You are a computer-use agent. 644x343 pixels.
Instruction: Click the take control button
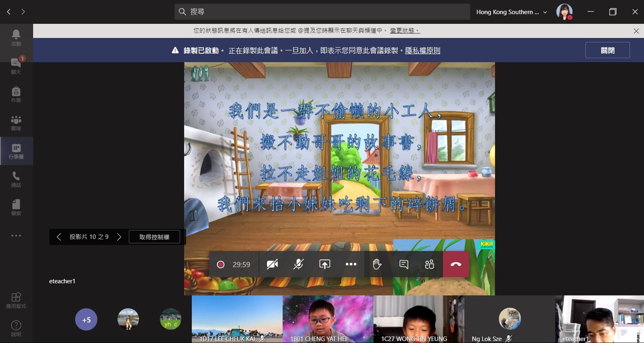pyautogui.click(x=154, y=237)
